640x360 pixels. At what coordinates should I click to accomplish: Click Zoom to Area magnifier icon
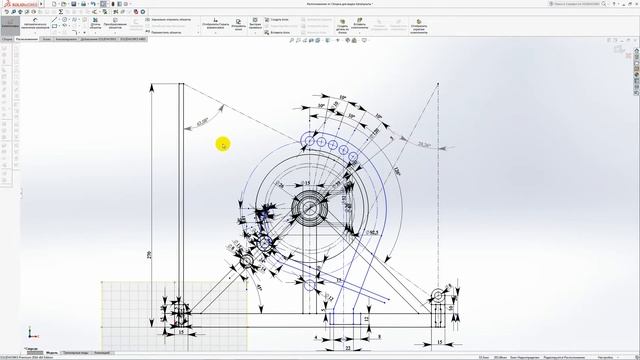tap(298, 40)
